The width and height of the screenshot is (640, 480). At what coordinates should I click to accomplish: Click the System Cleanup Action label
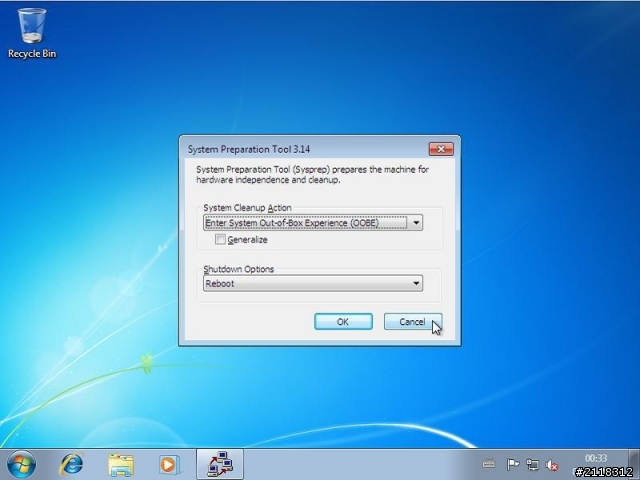(247, 207)
